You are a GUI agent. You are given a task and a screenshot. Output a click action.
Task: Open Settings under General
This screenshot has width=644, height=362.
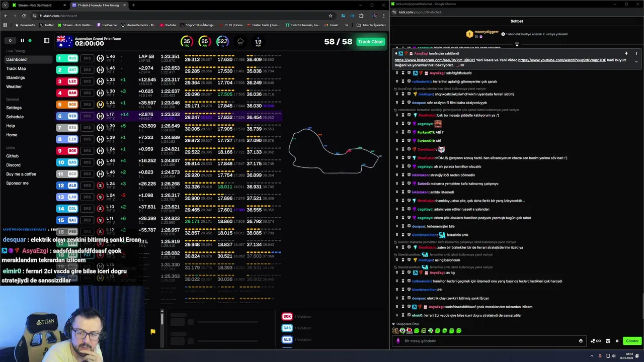[x=14, y=108]
